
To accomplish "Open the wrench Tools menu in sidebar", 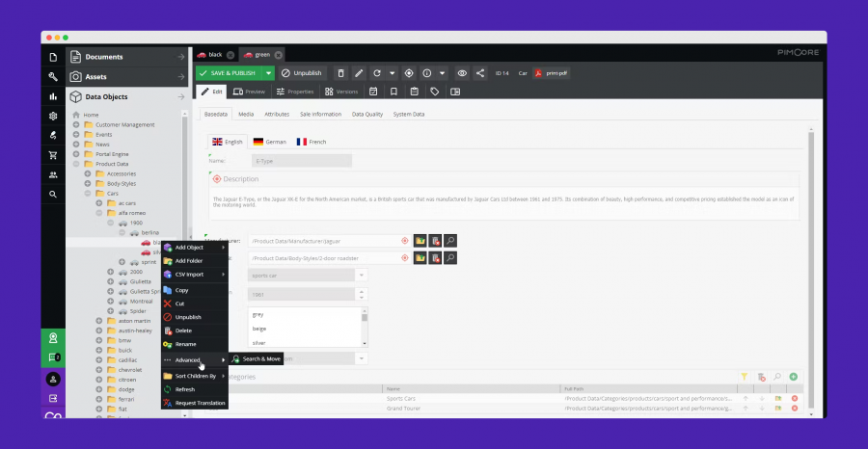I will [53, 77].
